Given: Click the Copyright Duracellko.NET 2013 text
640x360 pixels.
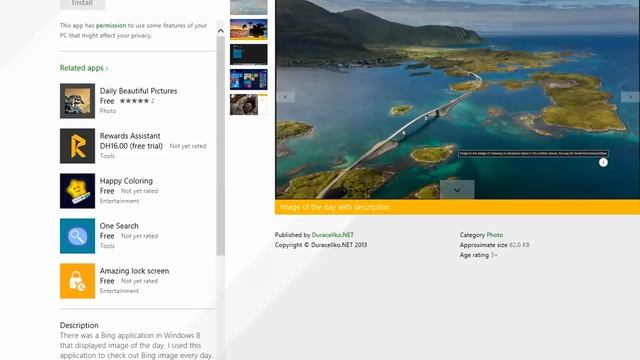Looking at the screenshot, I should click(x=321, y=245).
